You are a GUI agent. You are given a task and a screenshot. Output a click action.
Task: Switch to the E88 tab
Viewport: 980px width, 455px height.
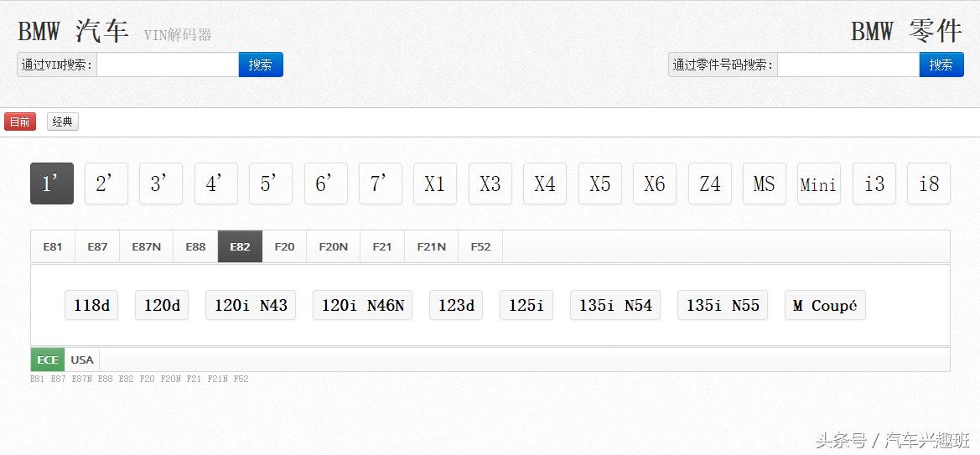point(195,247)
